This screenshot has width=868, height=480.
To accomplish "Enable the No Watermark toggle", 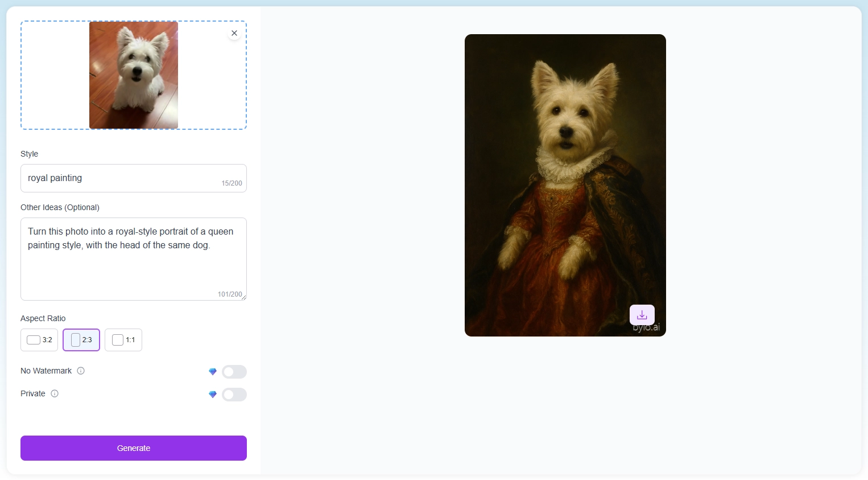I will pos(234,372).
